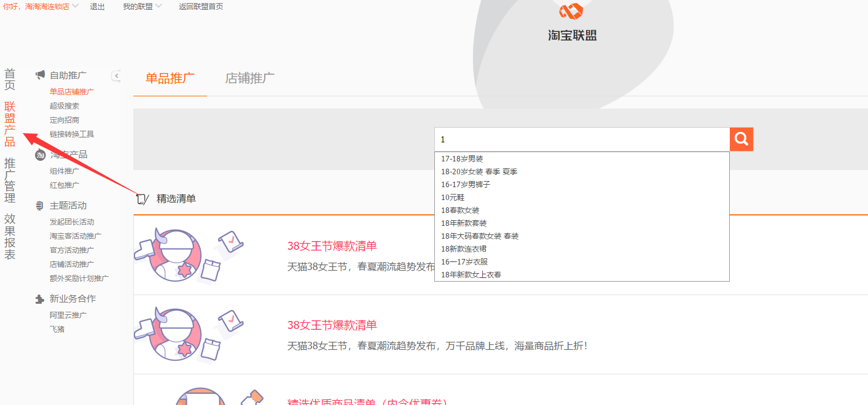Open the 首页 vertical nav item
The width and height of the screenshot is (868, 405).
click(10, 79)
